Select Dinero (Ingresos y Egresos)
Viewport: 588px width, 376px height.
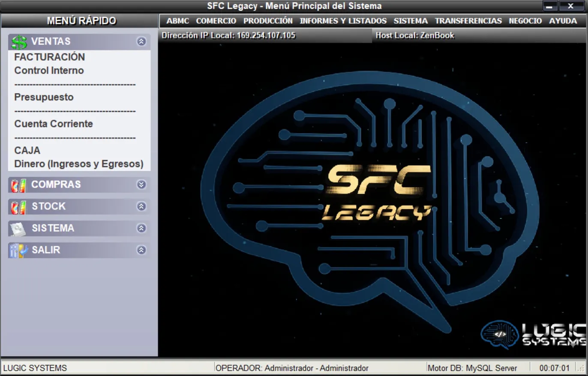[x=79, y=164]
